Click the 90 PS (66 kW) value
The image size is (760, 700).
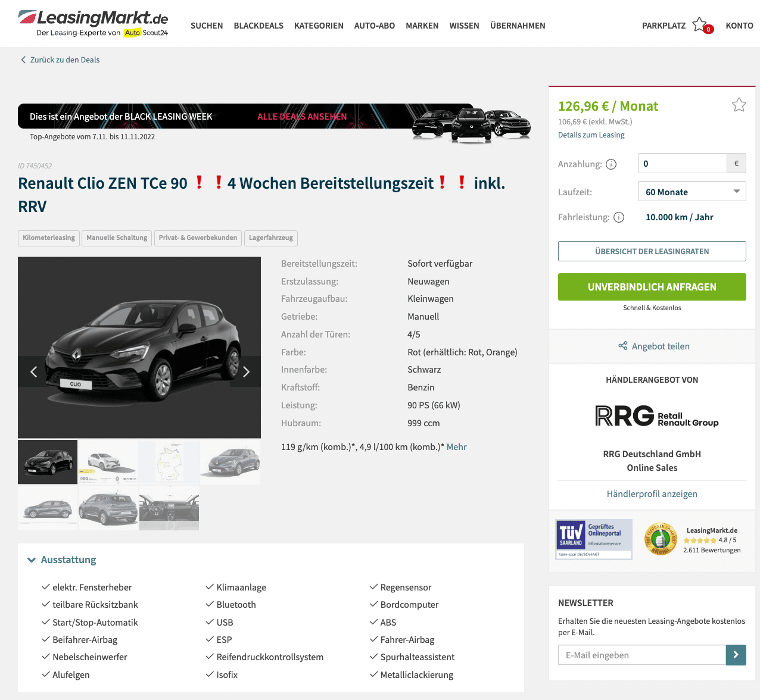tap(434, 405)
